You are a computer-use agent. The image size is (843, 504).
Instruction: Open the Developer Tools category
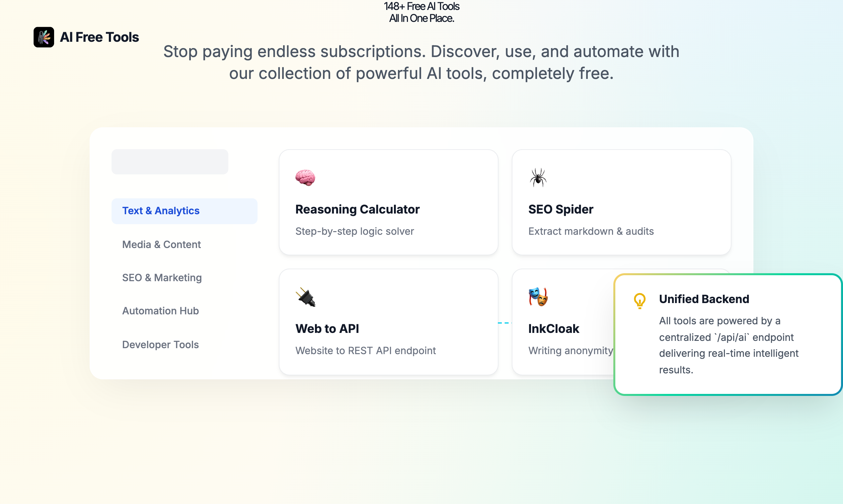click(160, 344)
